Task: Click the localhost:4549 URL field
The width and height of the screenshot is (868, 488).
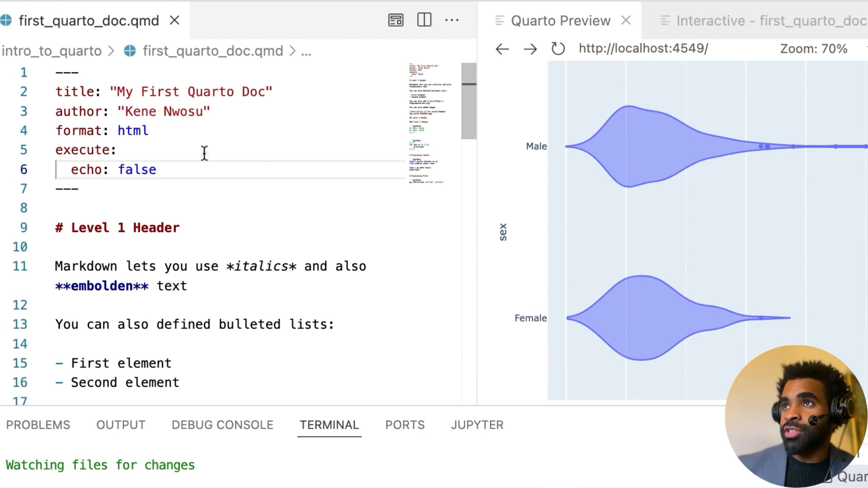Action: point(643,48)
